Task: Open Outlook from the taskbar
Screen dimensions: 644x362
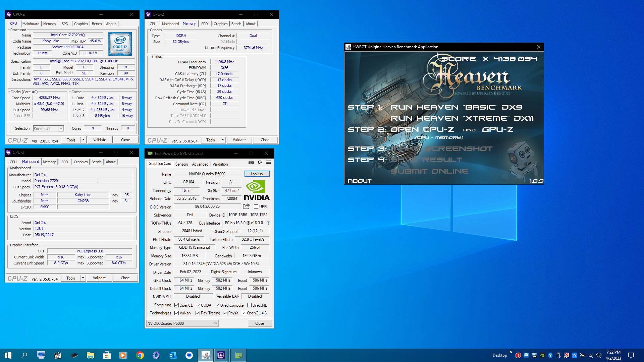Action: [173, 355]
